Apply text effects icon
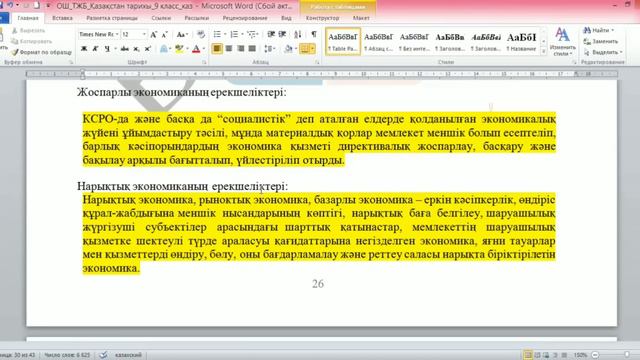The image size is (640, 360). pos(164,49)
